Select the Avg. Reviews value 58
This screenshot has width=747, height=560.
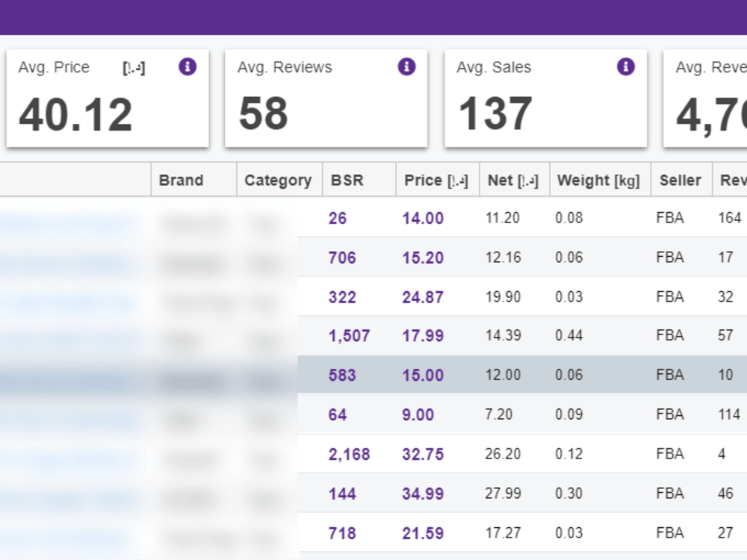(x=264, y=113)
